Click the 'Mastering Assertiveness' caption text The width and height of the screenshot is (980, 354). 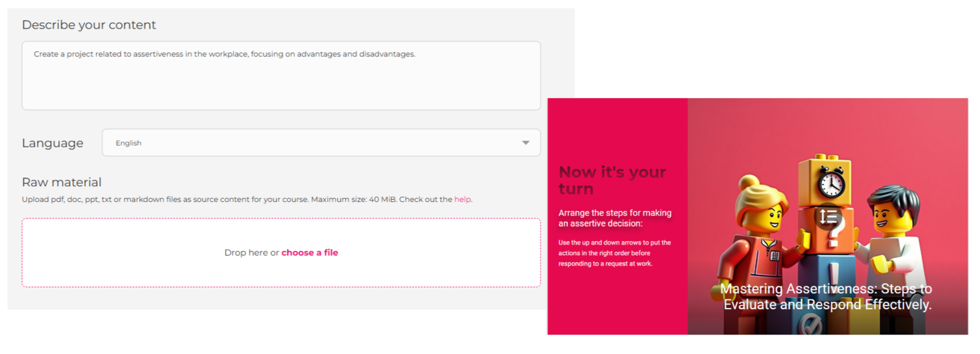[826, 297]
